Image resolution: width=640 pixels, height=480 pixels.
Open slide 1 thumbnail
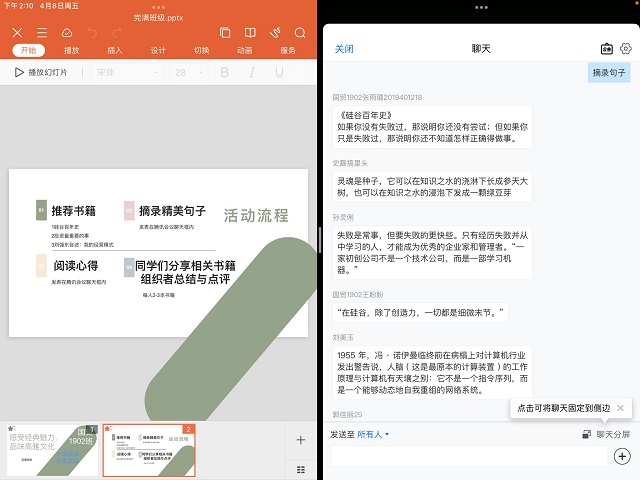pos(52,450)
